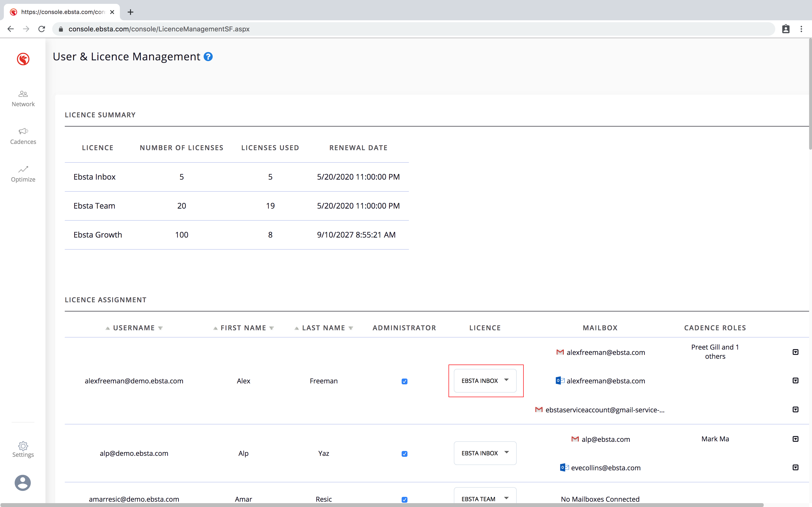The width and height of the screenshot is (812, 507).
Task: Open Amar Resic's EBSTA TEAM licence dropdown
Action: point(485,499)
